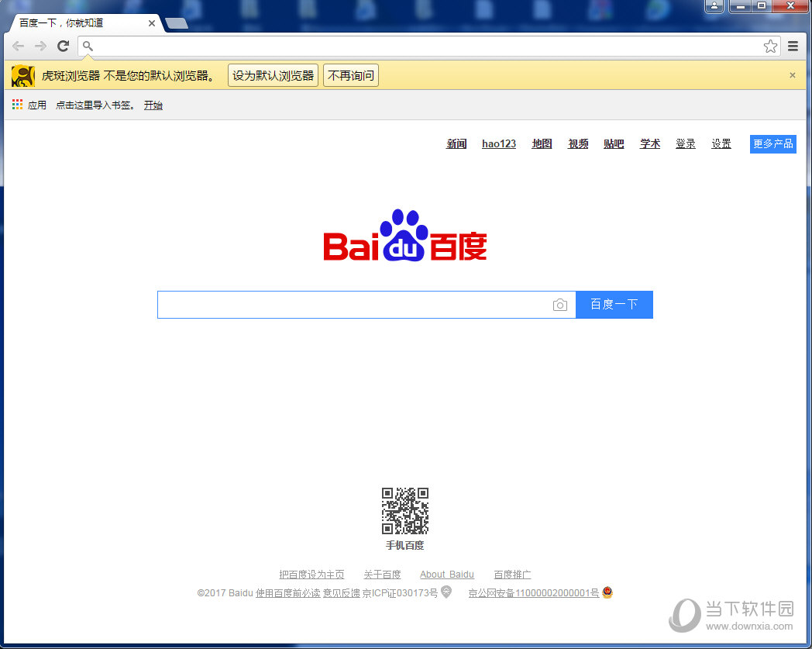This screenshot has height=649, width=812.
Task: Click the mobile Baidu QR code
Action: pyautogui.click(x=405, y=511)
